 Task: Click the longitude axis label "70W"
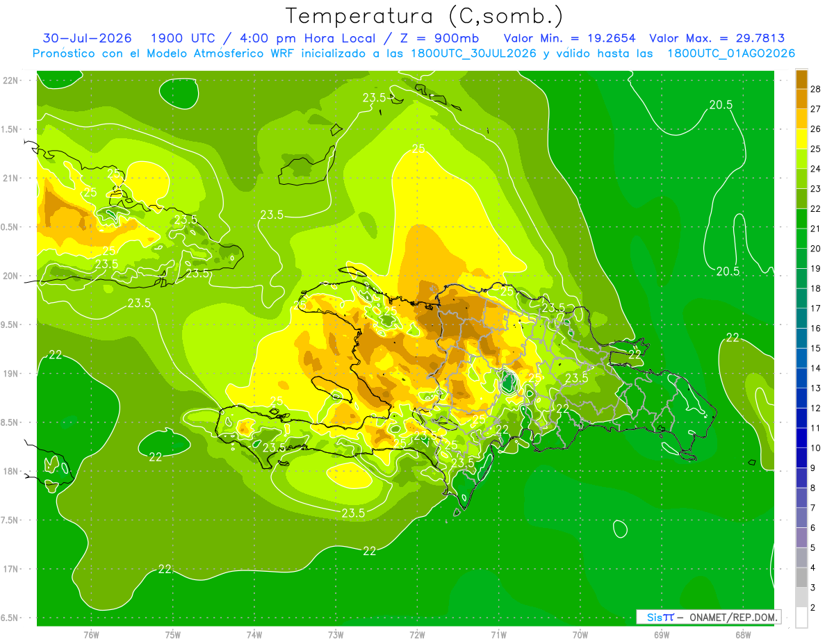coord(580,634)
